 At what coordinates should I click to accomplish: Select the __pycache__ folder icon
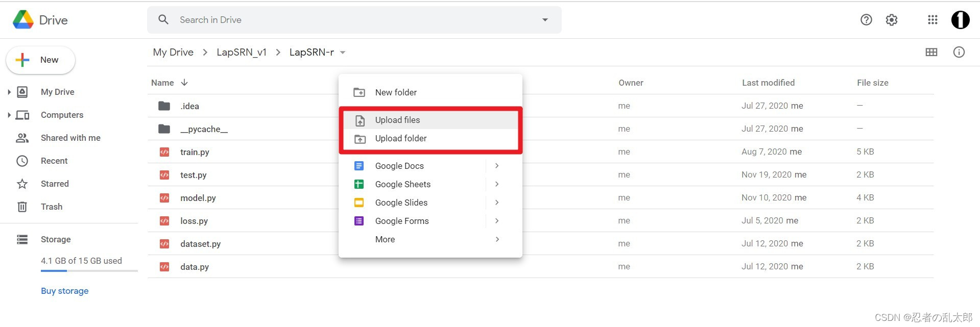[164, 129]
